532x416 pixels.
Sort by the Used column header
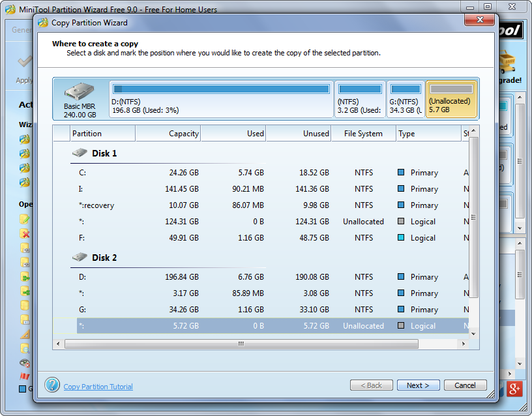(x=233, y=134)
